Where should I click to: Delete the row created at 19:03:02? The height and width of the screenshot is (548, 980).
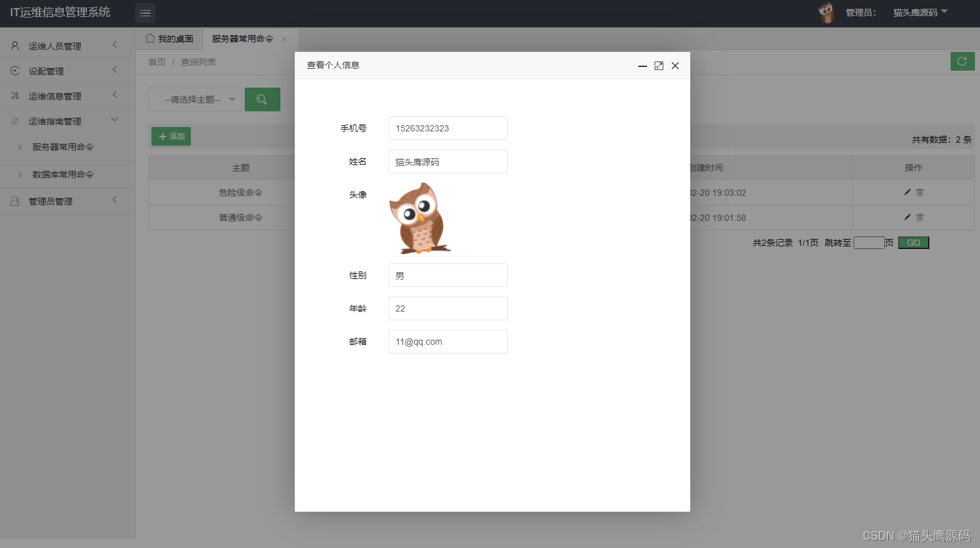coord(920,192)
